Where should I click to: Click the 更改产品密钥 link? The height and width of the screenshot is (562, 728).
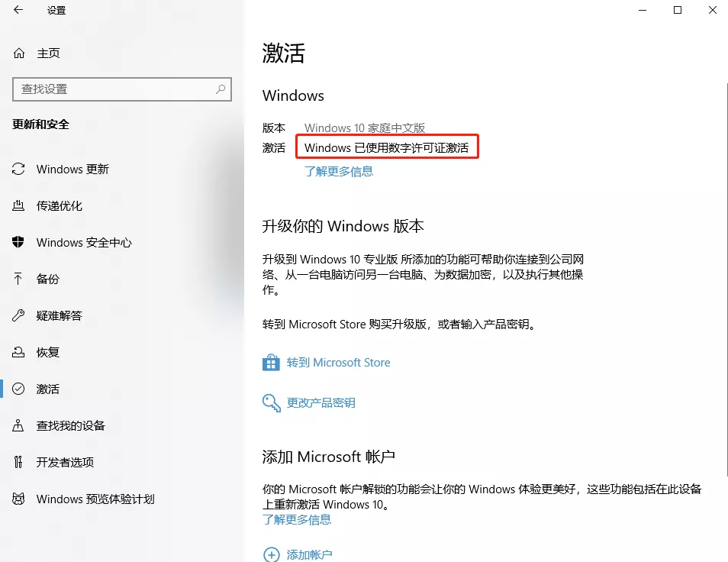(321, 402)
